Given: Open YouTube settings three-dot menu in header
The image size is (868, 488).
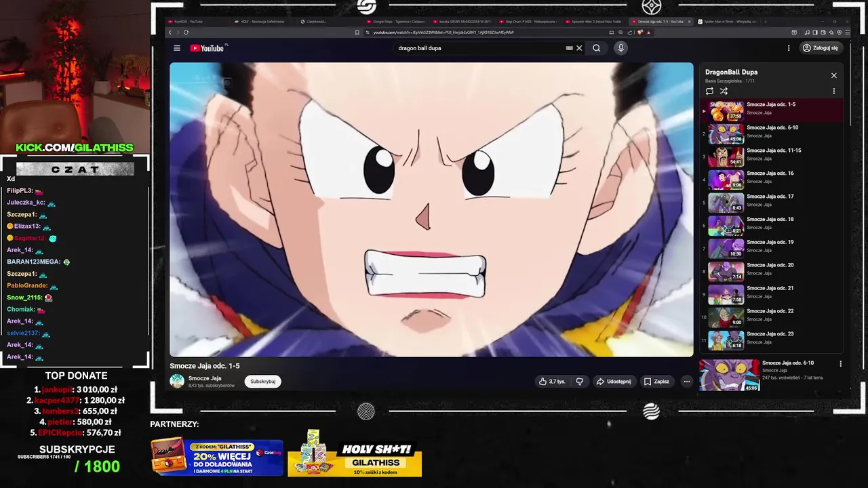Looking at the screenshot, I should (789, 48).
